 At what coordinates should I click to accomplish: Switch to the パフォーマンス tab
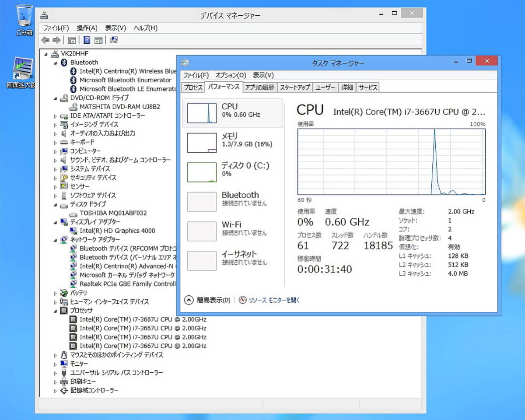tap(224, 87)
